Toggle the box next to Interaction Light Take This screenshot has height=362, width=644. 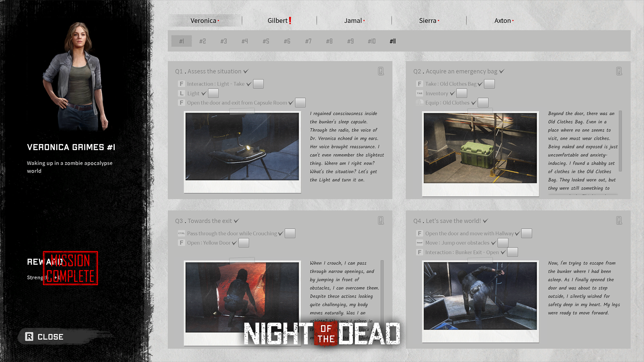click(x=258, y=84)
